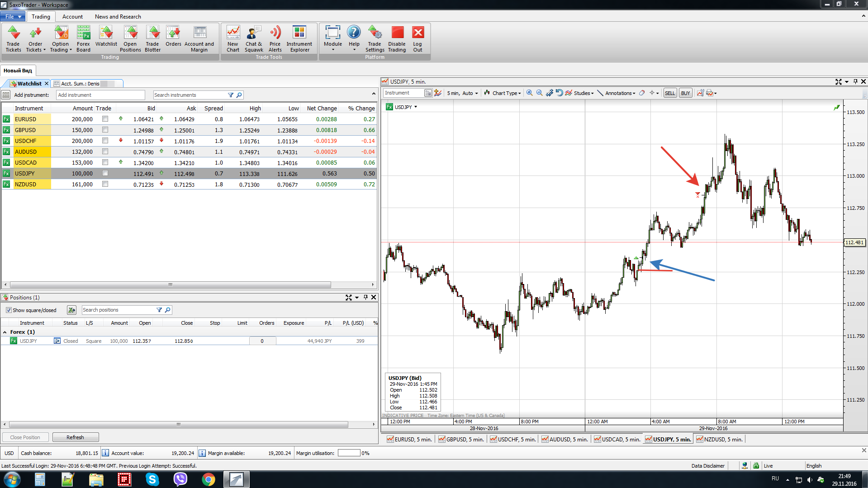Tick the NZDUSD Trade checkbox
The image size is (868, 488).
click(x=105, y=184)
